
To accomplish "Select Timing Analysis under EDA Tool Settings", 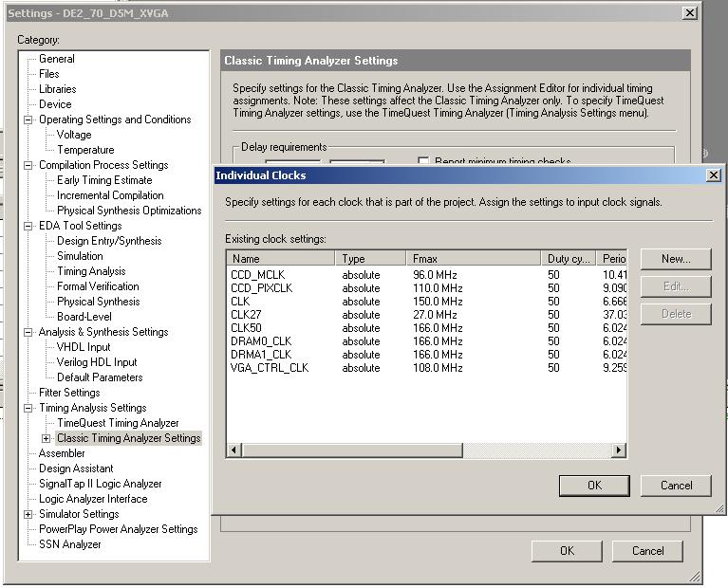I will pos(91,271).
